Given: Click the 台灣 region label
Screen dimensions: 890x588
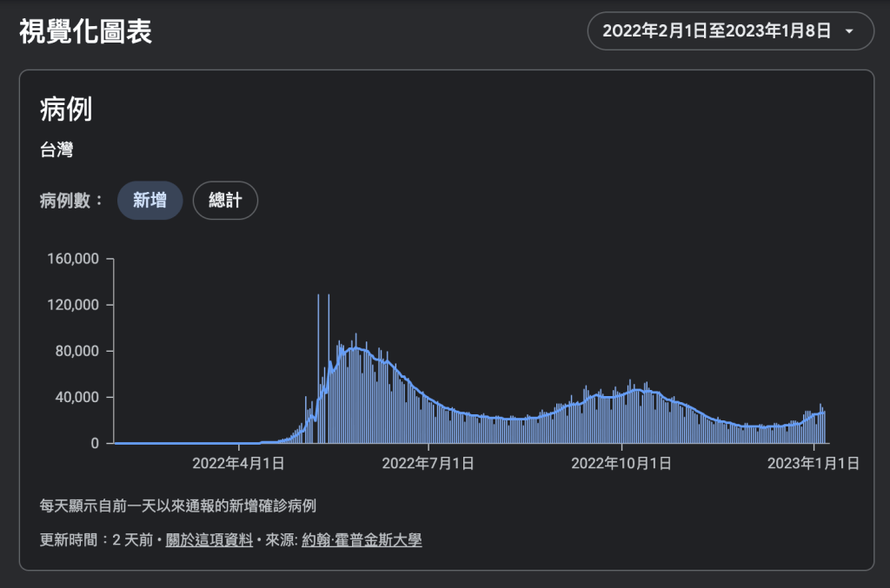Looking at the screenshot, I should (56, 151).
